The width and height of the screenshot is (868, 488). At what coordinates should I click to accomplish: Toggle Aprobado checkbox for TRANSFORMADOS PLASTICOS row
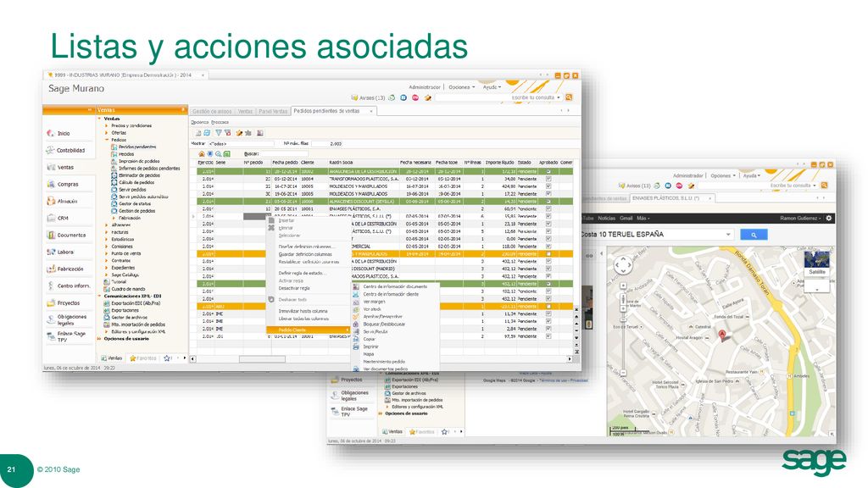tap(548, 179)
